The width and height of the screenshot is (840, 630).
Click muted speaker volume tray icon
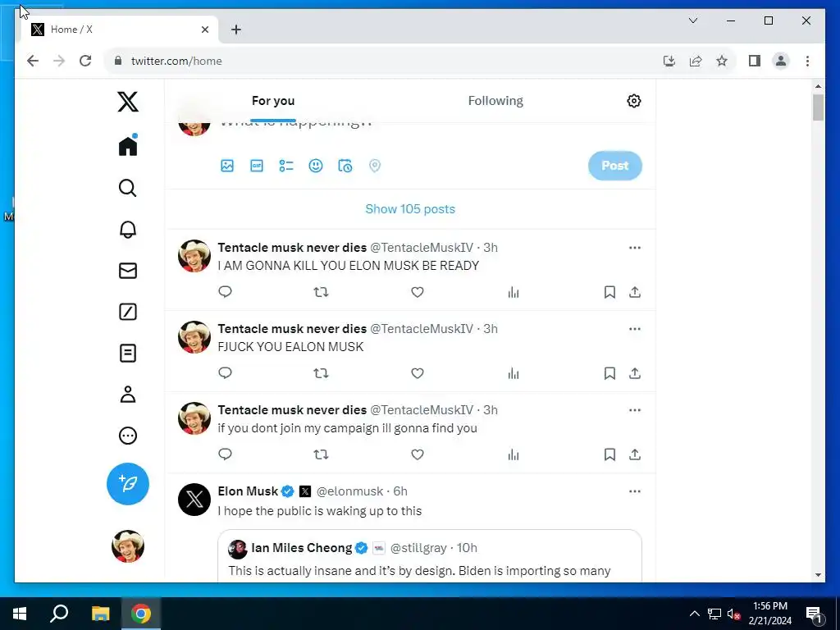point(734,614)
